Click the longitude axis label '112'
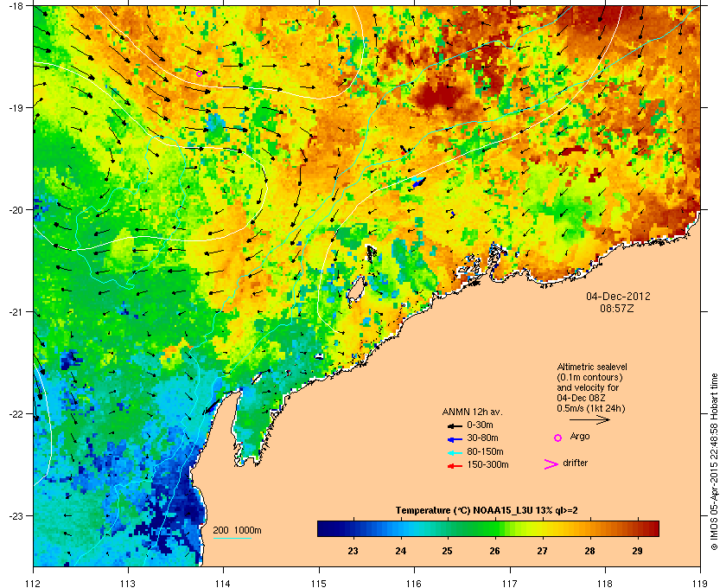The width and height of the screenshot is (726, 588). point(34,584)
